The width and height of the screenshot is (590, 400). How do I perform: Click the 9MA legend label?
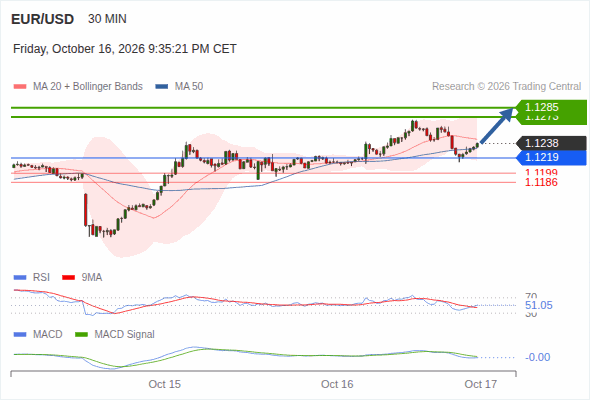tap(92, 278)
